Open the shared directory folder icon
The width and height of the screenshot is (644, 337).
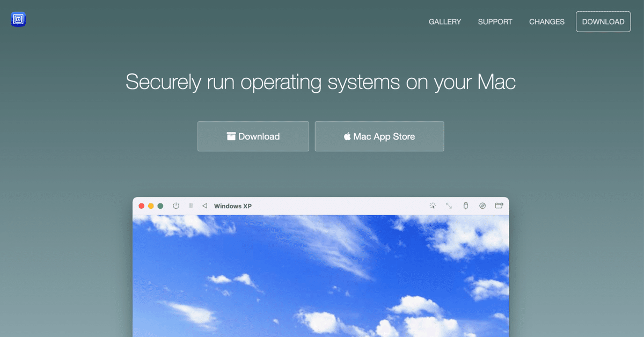(499, 206)
